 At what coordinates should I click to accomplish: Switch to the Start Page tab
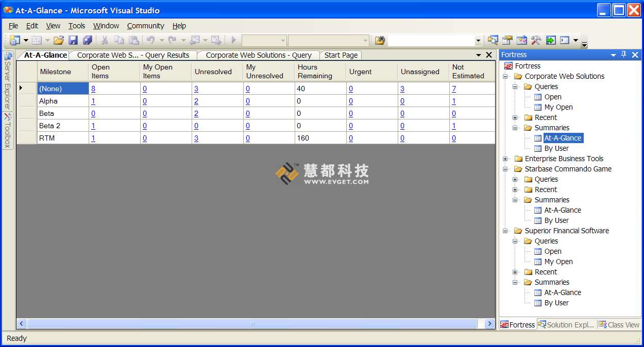pos(341,55)
